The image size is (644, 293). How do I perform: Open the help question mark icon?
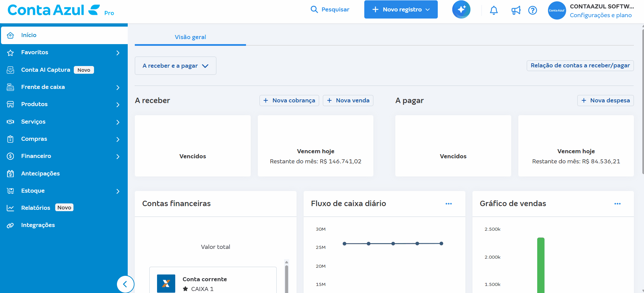pos(532,10)
